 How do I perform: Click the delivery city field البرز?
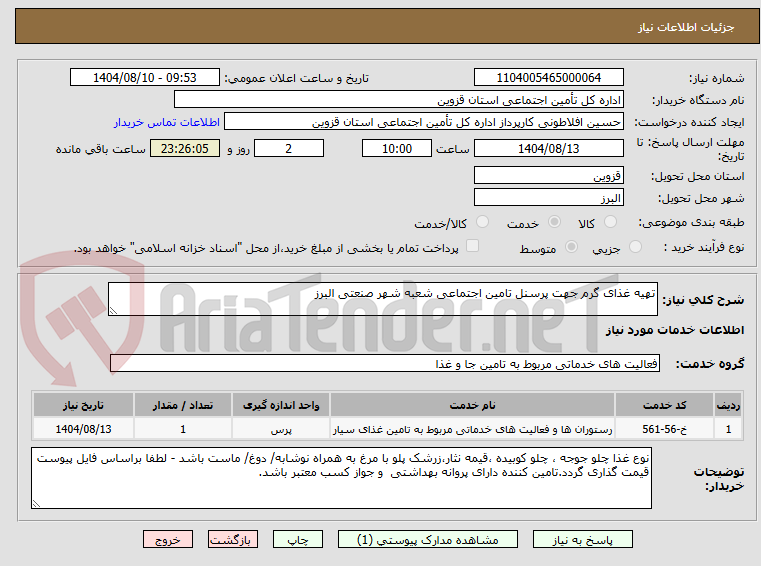548,198
